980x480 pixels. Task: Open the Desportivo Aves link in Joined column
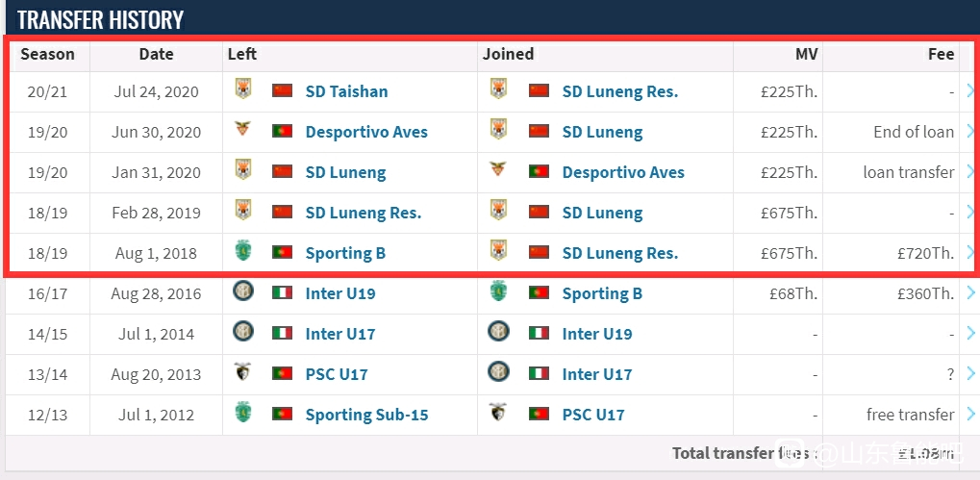tap(623, 172)
